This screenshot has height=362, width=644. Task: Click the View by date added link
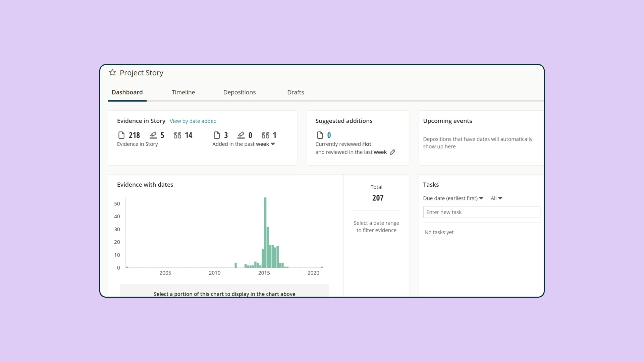193,121
